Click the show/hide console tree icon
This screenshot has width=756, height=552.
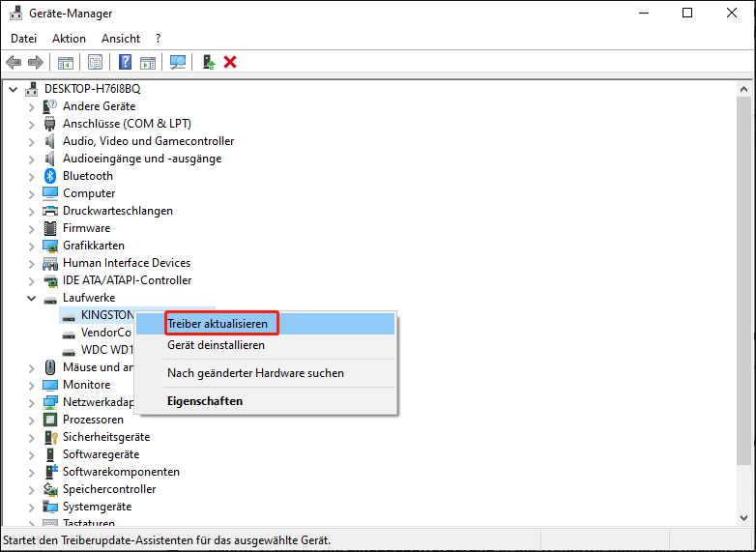[66, 62]
